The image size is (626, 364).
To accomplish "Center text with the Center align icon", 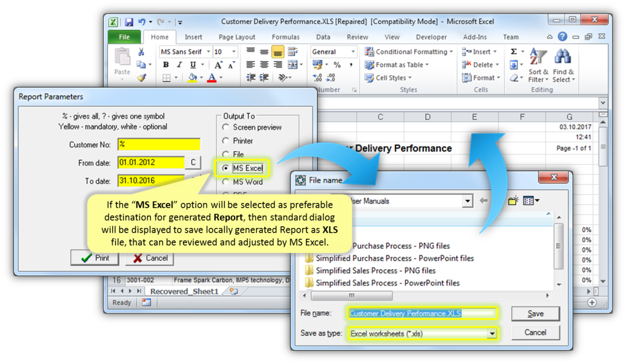I will 264,65.
